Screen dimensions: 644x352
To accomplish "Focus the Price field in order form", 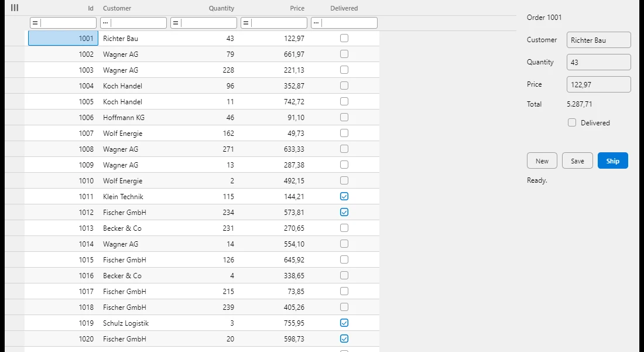I will tap(598, 84).
